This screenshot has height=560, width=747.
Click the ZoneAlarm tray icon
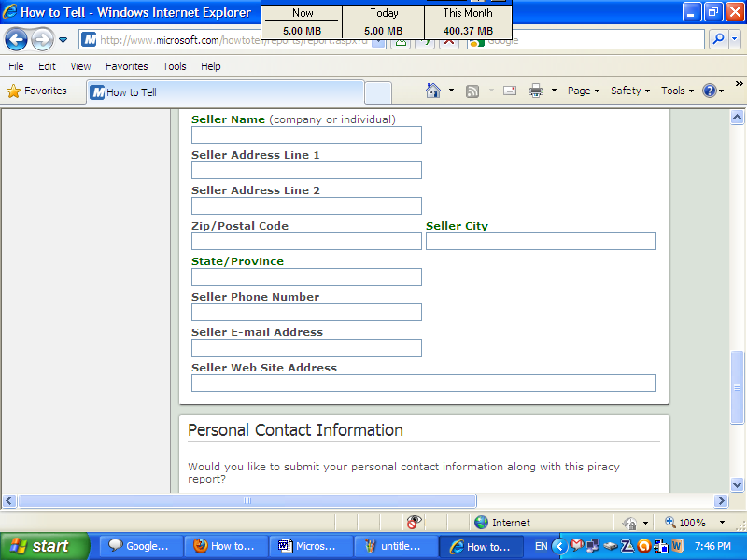tap(627, 546)
